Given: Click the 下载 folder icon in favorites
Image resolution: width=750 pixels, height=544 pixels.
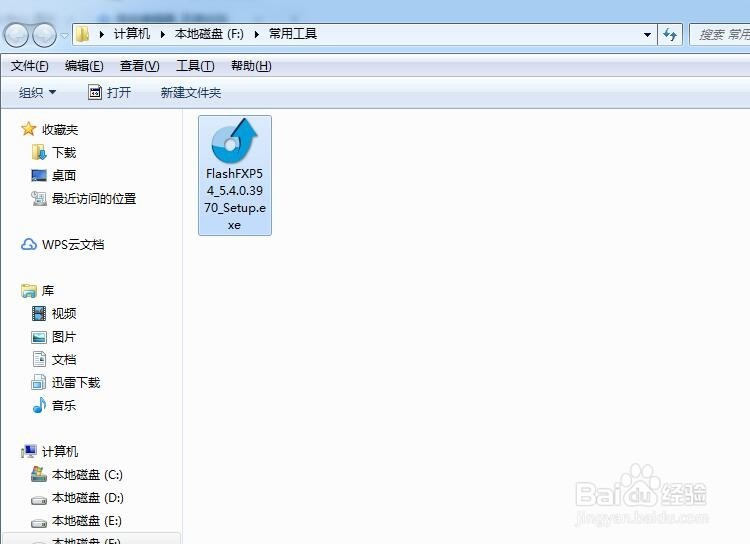Looking at the screenshot, I should (x=39, y=152).
